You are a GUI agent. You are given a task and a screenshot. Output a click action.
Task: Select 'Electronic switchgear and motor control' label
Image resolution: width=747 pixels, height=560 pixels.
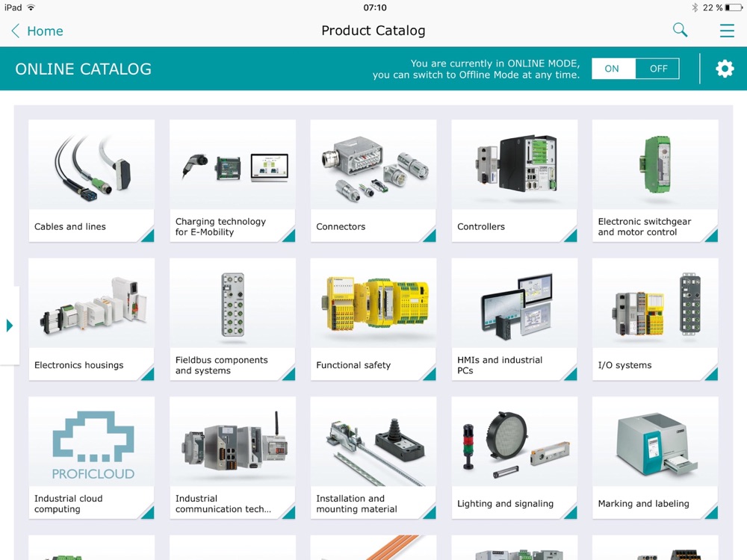(x=644, y=227)
